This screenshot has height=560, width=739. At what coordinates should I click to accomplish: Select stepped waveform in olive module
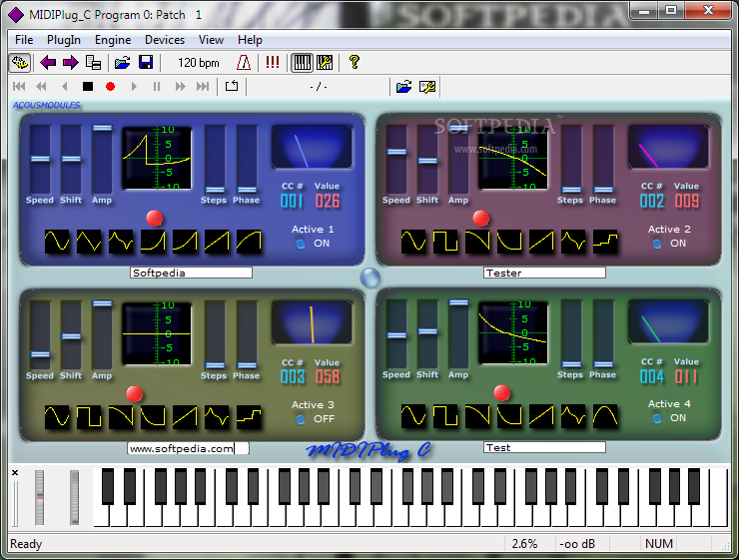250,417
